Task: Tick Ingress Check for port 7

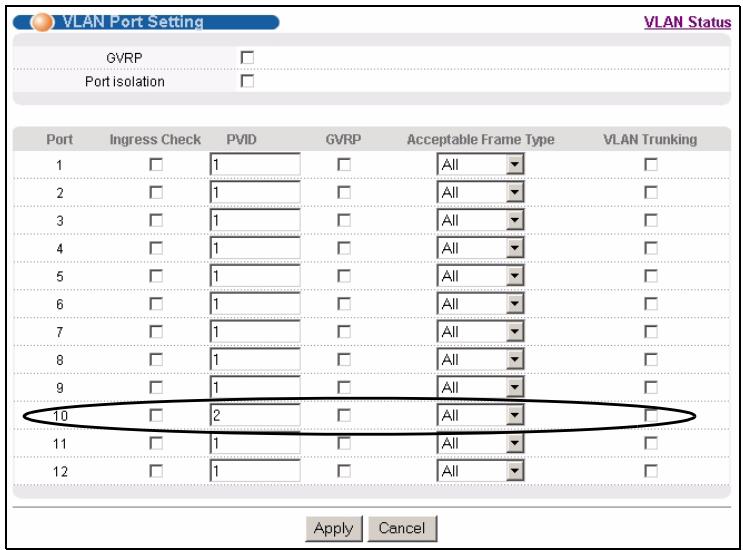Action: click(156, 332)
